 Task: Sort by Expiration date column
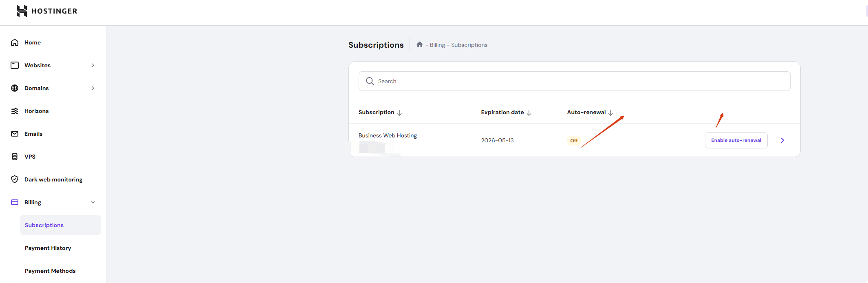pyautogui.click(x=529, y=113)
